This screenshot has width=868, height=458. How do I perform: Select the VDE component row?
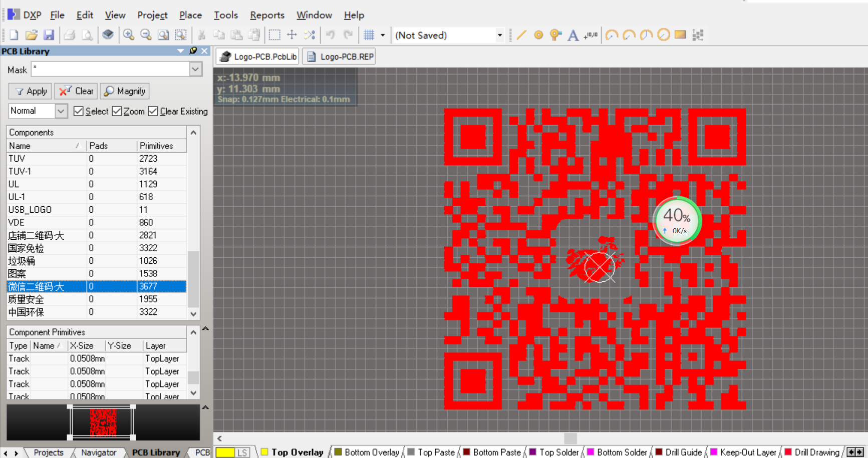click(96, 223)
